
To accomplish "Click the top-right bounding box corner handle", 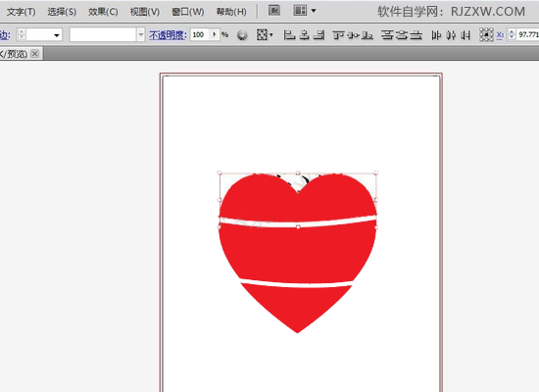I will click(x=376, y=172).
